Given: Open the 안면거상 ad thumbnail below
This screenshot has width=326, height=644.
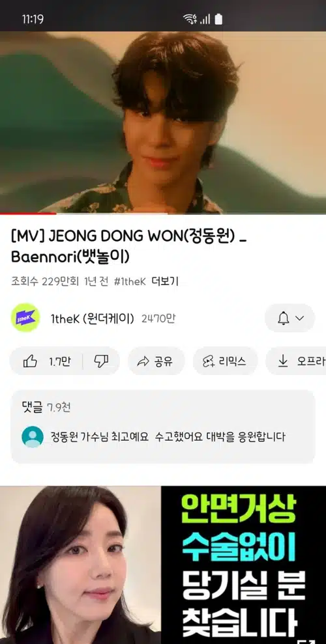Looking at the screenshot, I should coord(163,565).
